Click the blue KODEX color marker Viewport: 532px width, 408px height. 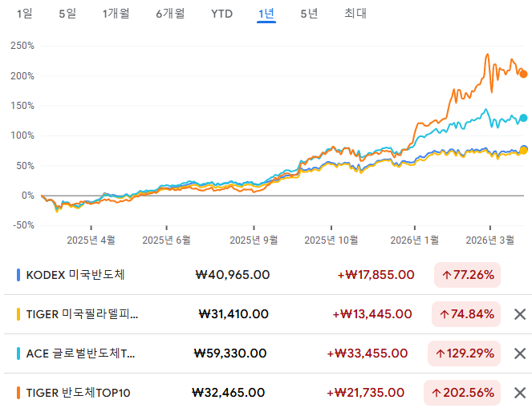click(18, 275)
